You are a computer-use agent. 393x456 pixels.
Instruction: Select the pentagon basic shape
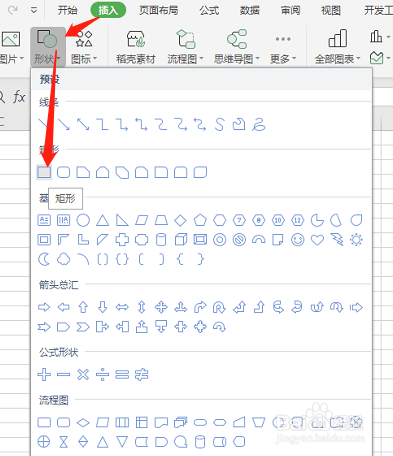click(200, 220)
